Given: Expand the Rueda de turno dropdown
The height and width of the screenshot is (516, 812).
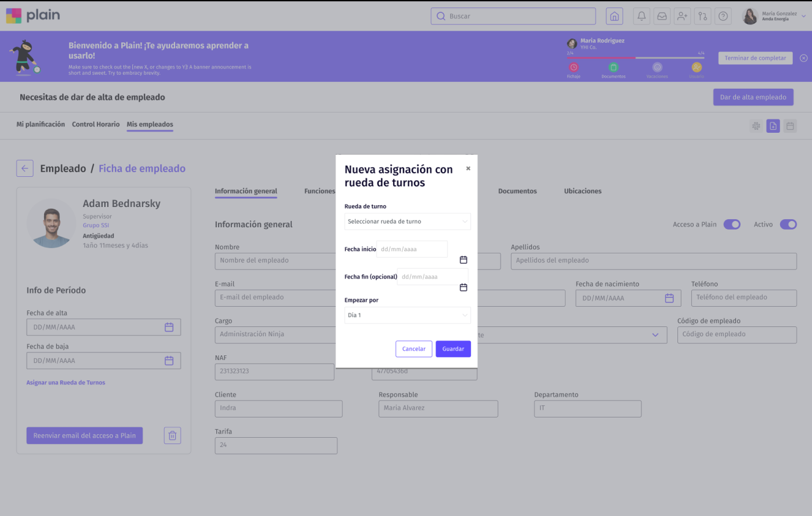Looking at the screenshot, I should point(407,221).
